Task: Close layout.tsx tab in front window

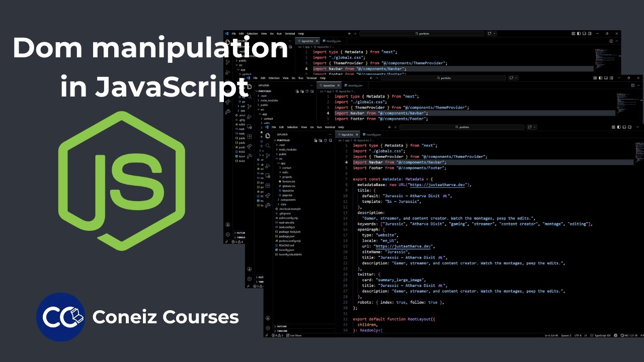Action: click(x=357, y=135)
